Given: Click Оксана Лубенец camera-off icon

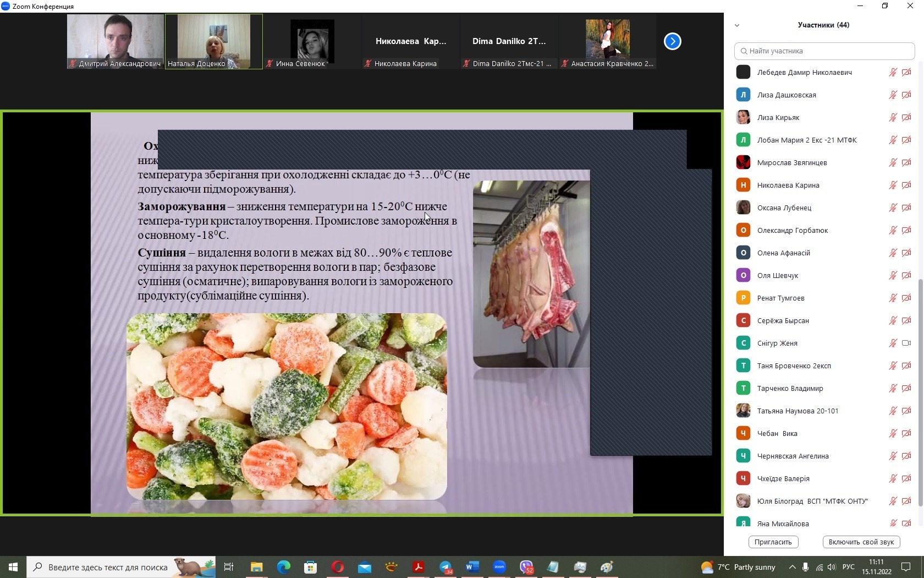Looking at the screenshot, I should click(x=906, y=208).
